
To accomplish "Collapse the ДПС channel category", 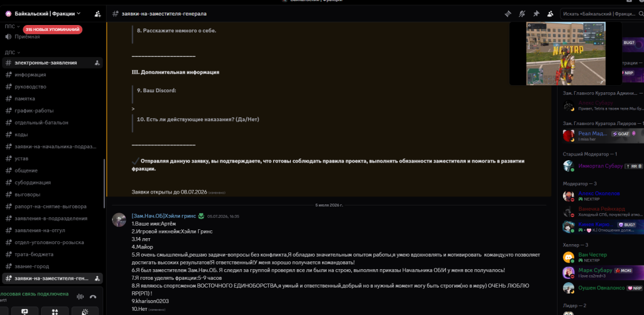I will click(13, 52).
